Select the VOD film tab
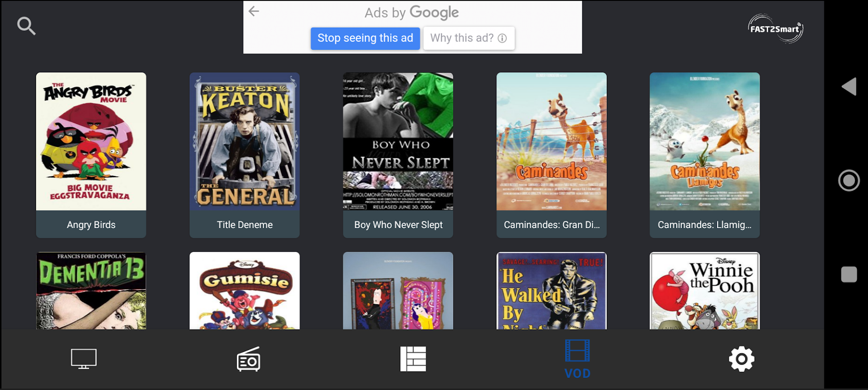868x390 pixels. coord(577,359)
